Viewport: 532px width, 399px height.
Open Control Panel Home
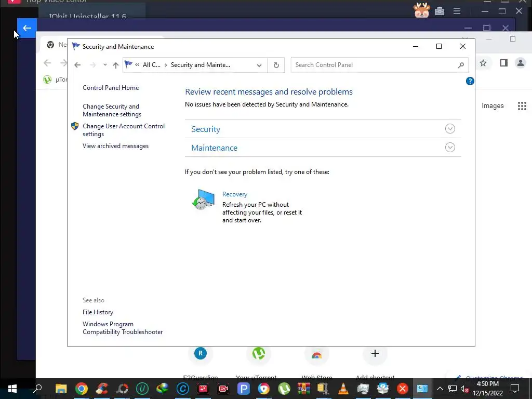(x=111, y=87)
